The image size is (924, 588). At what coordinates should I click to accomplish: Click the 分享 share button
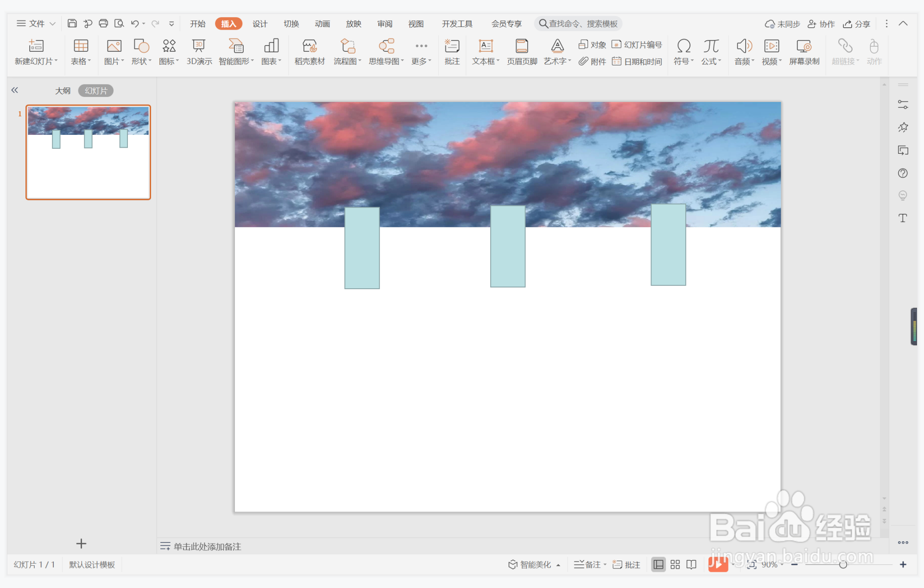pos(856,24)
